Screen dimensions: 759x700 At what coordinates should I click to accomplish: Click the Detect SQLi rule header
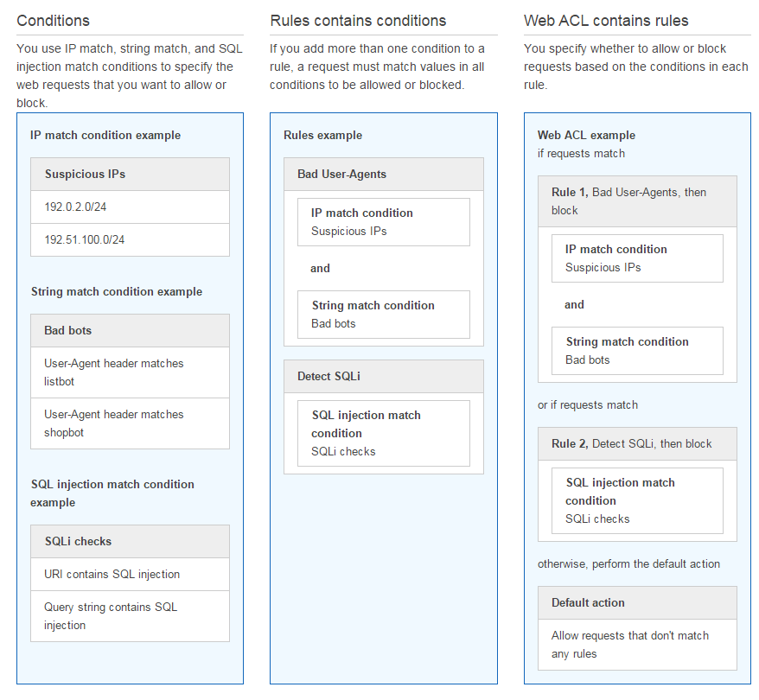tap(383, 377)
